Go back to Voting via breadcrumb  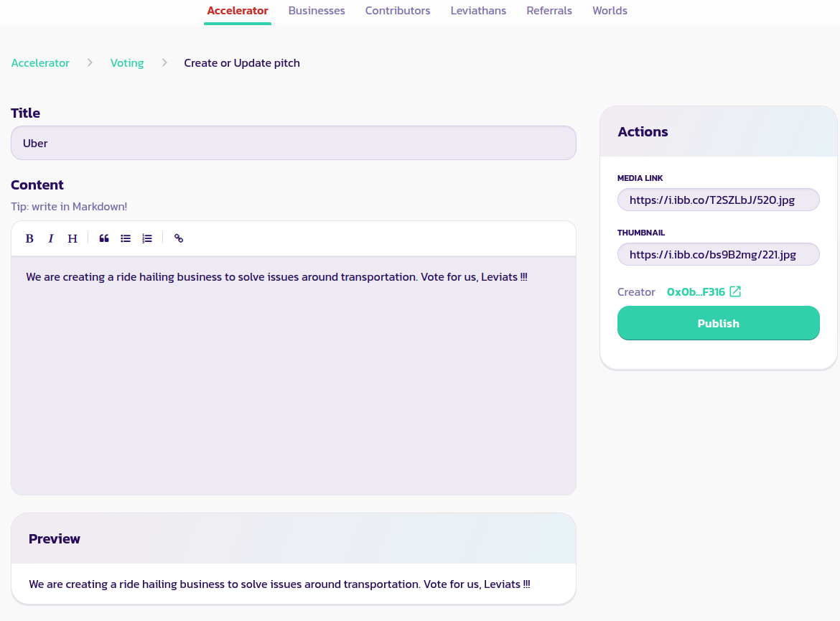tap(127, 63)
